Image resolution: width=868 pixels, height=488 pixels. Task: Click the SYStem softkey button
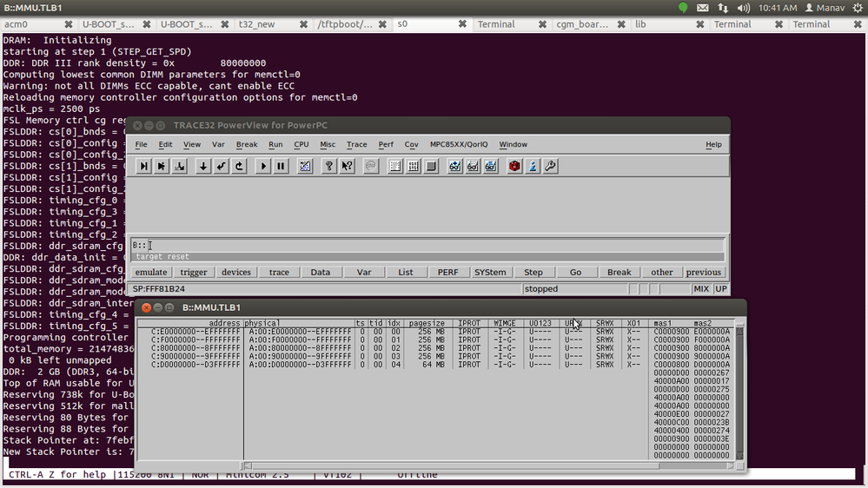tap(490, 272)
